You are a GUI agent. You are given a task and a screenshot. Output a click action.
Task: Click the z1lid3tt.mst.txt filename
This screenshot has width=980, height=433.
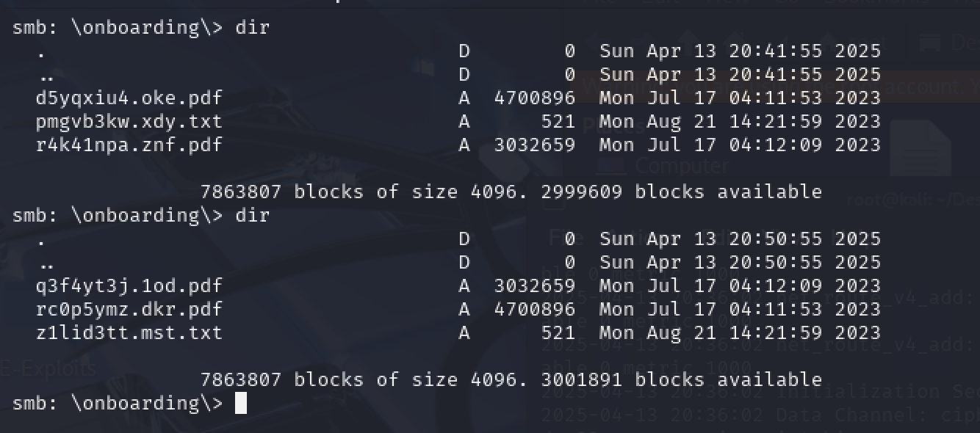(129, 332)
